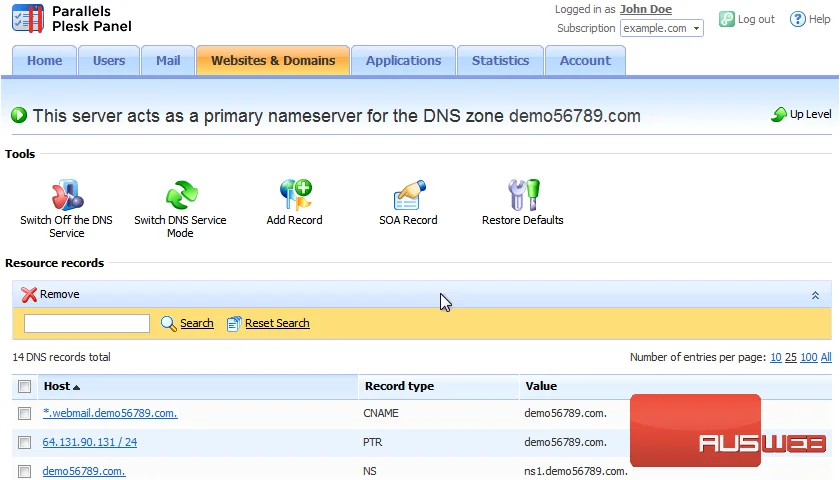Show All entries per page

826,357
